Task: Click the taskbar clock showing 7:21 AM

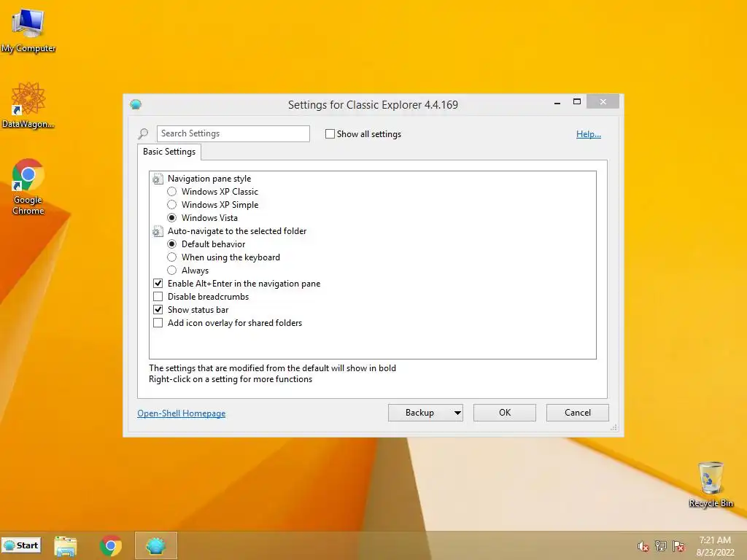Action: coord(715,546)
